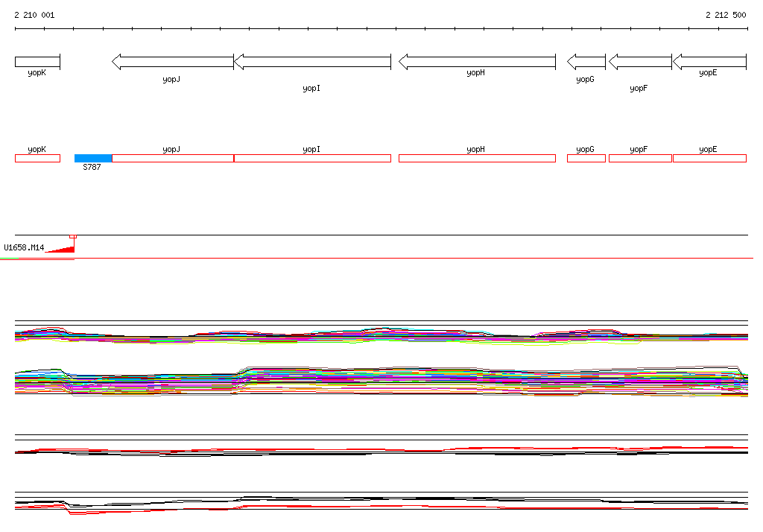Select the red yopI segment box
The width and height of the screenshot is (763, 532).
312,158
